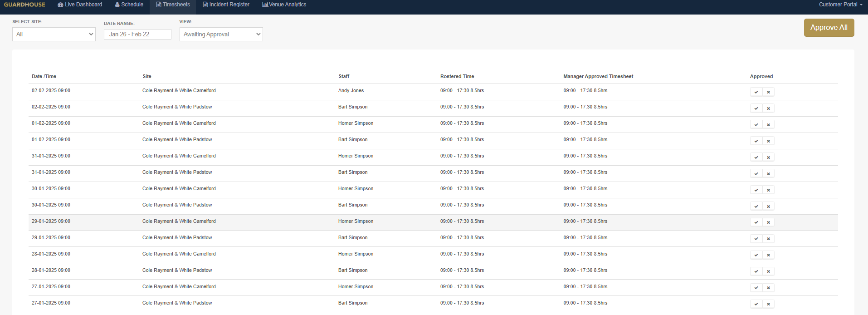
Task: Click Manager Approved Timesheet column header
Action: pyautogui.click(x=598, y=76)
